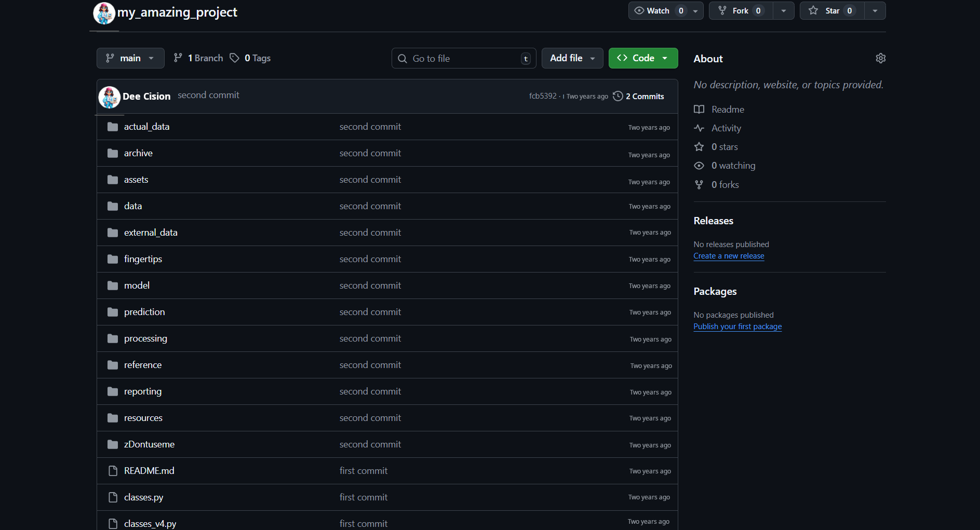Expand the main branch selector
The width and height of the screenshot is (980, 530).
(x=130, y=58)
